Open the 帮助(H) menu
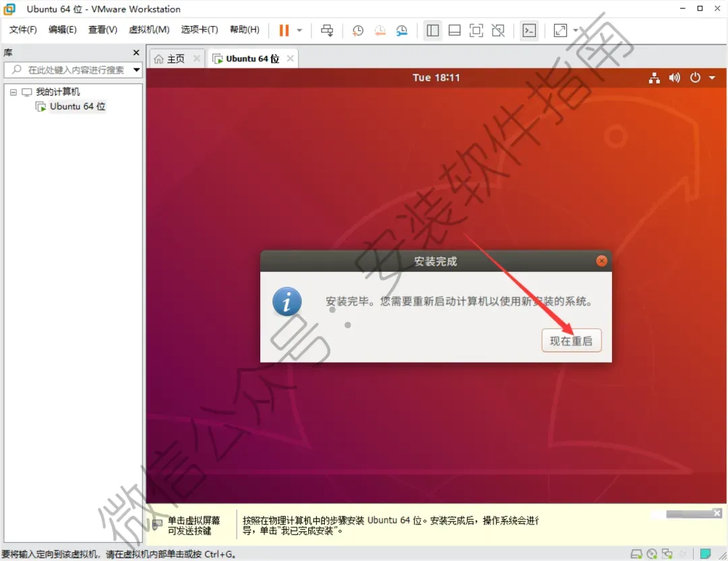This screenshot has height=561, width=728. point(245,30)
